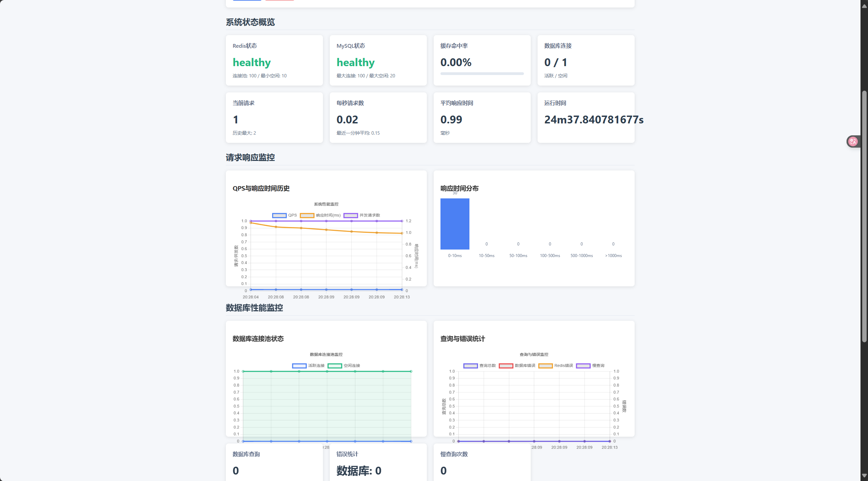868x481 pixels.
Task: Click the 0-10ms blue histogram bar
Action: tap(455, 224)
